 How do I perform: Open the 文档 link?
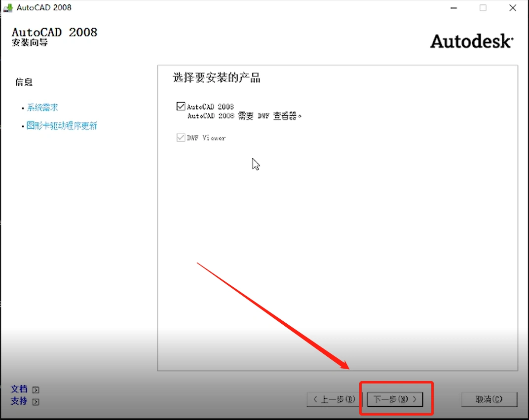pyautogui.click(x=19, y=389)
